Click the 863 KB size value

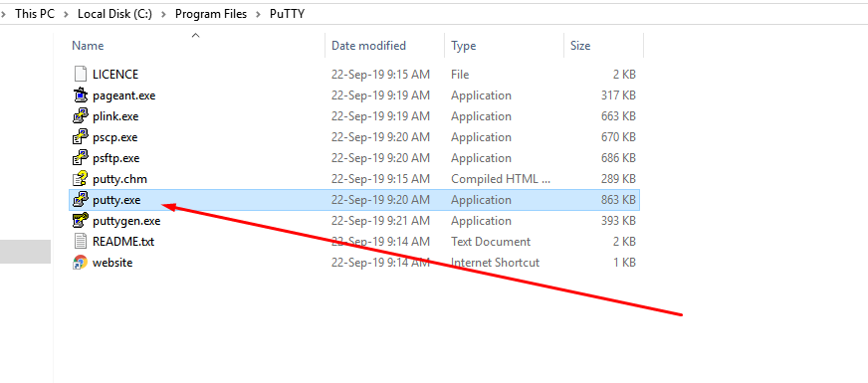618,200
